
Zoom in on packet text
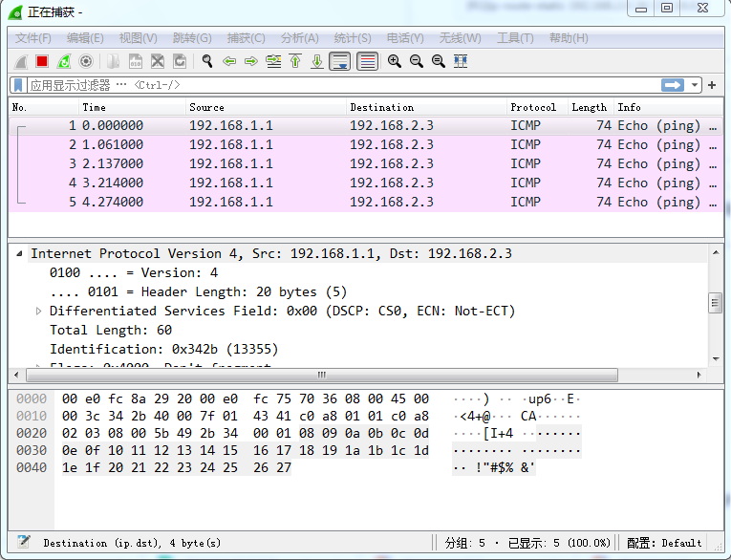coord(395,61)
